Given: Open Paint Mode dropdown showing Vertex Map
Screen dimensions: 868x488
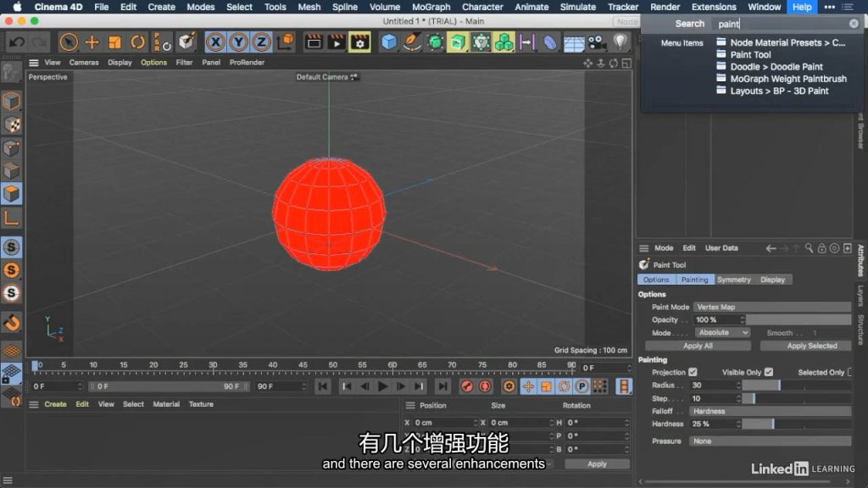Looking at the screenshot, I should pyautogui.click(x=772, y=307).
